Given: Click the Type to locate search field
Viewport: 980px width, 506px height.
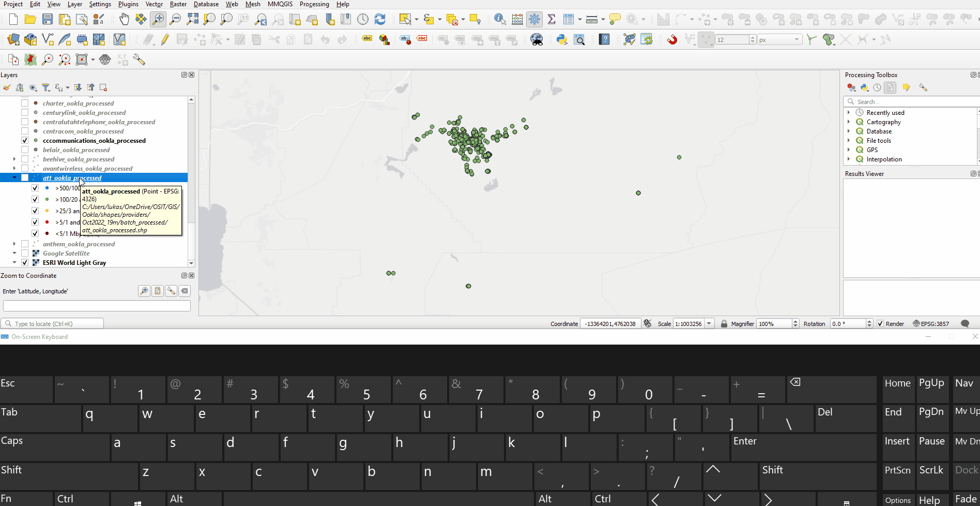Looking at the screenshot, I should [x=52, y=323].
